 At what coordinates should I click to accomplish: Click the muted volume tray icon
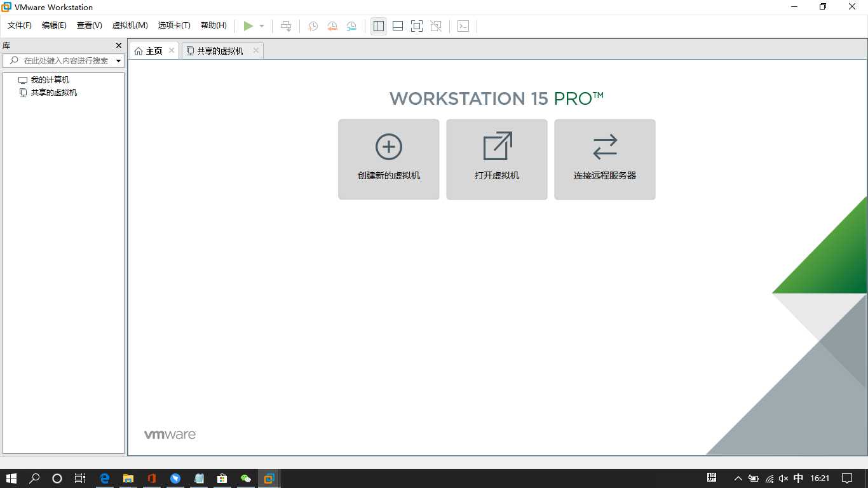click(783, 478)
